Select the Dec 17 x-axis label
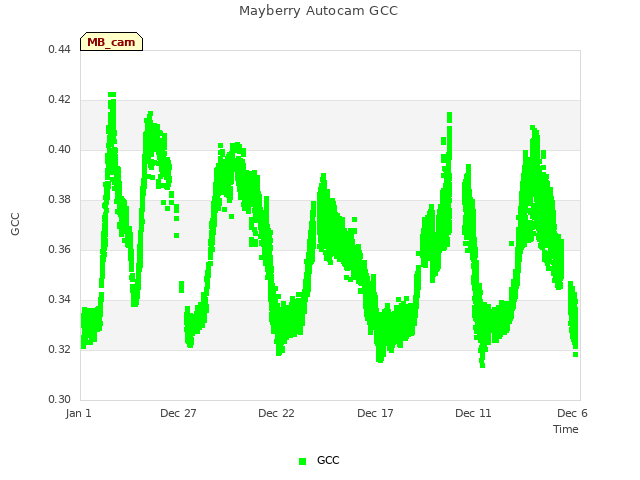 pos(375,413)
